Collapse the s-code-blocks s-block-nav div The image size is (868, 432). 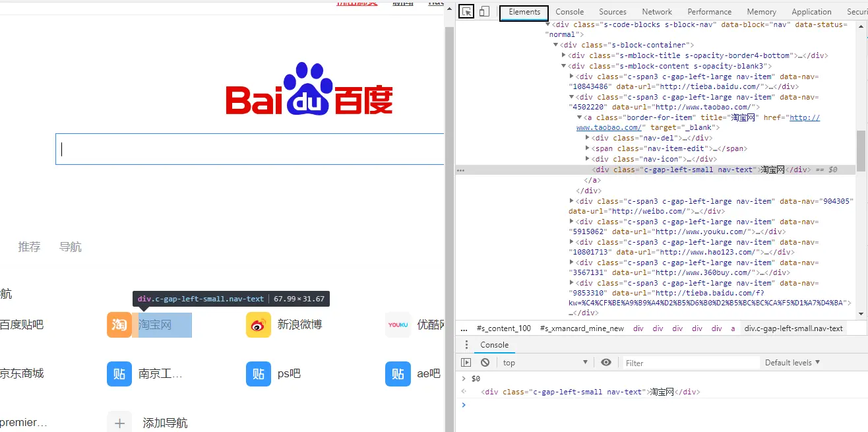547,24
